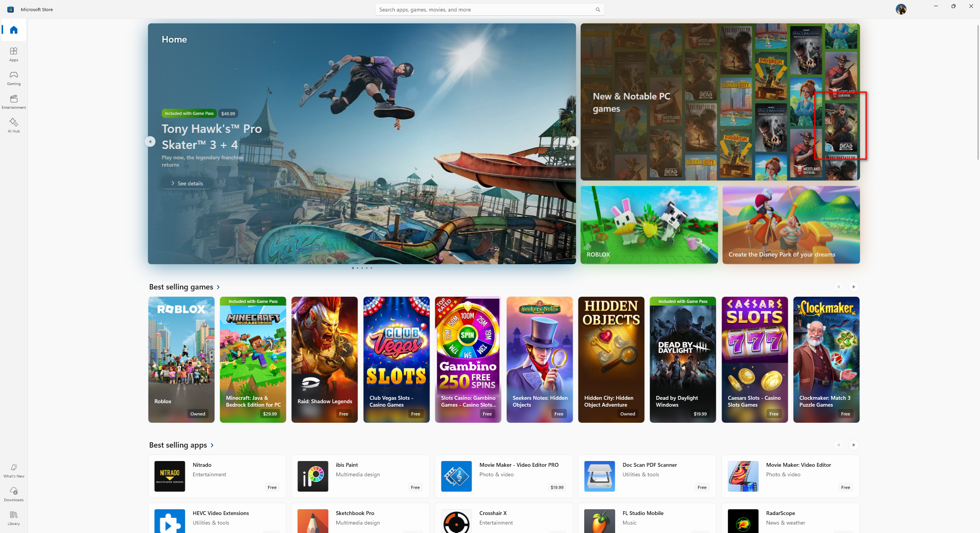Open the Entertainment section
The width and height of the screenshot is (980, 533).
pyautogui.click(x=14, y=101)
